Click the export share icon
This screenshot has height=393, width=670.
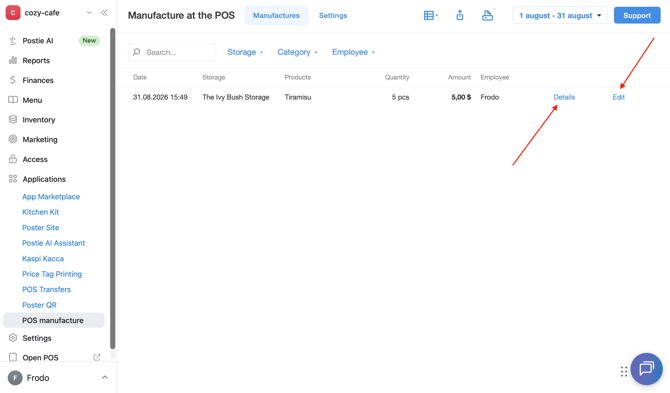[x=460, y=15]
